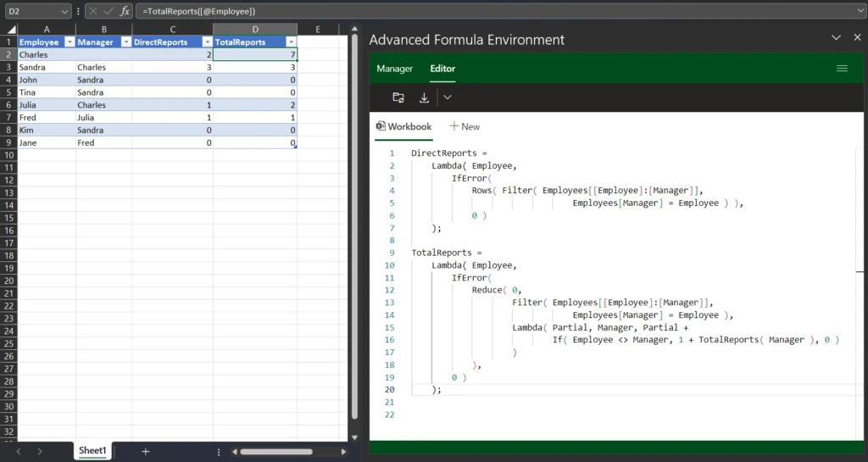This screenshot has width=868, height=462.
Task: Select the Workbook namespace tab
Action: pos(404,126)
